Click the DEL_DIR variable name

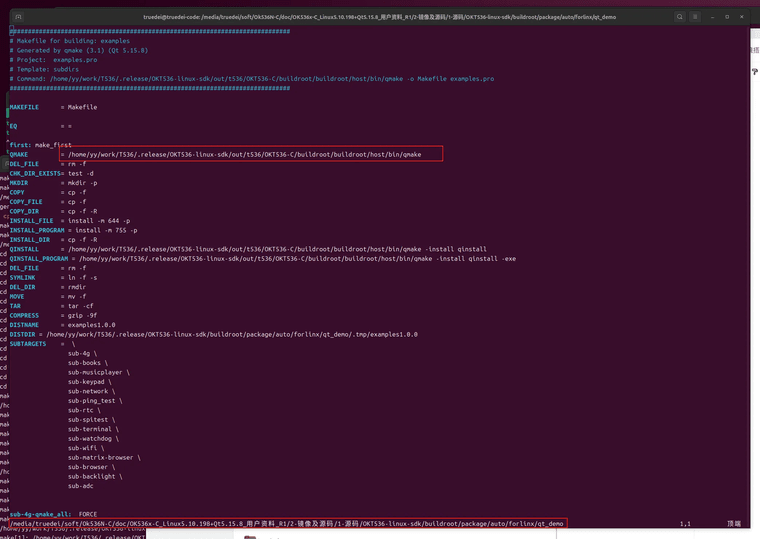pos(23,287)
